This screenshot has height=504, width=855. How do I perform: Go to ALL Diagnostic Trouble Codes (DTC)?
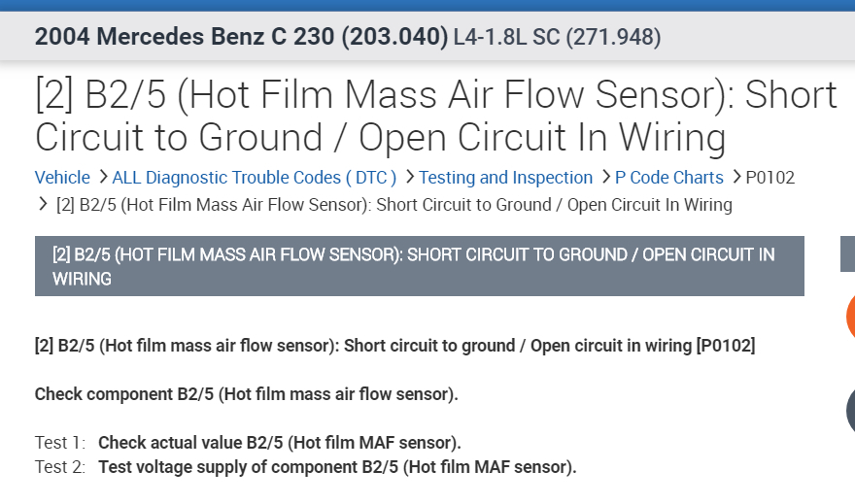click(x=255, y=178)
